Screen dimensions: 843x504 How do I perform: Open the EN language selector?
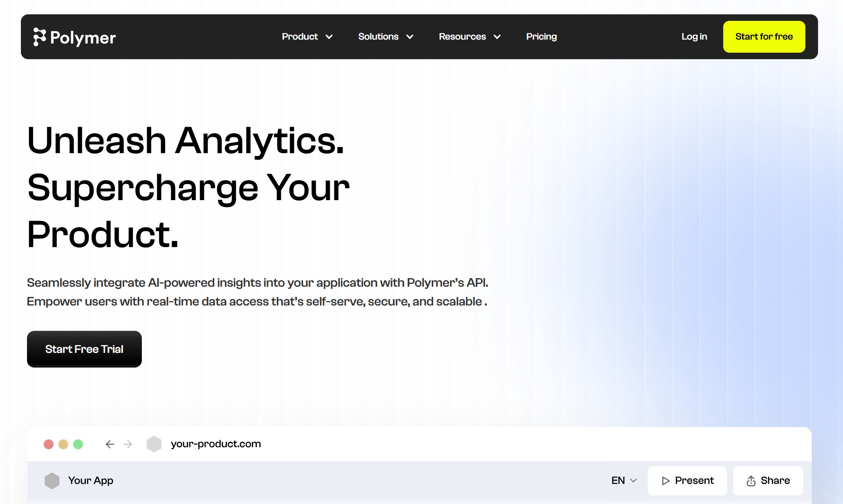click(x=624, y=481)
